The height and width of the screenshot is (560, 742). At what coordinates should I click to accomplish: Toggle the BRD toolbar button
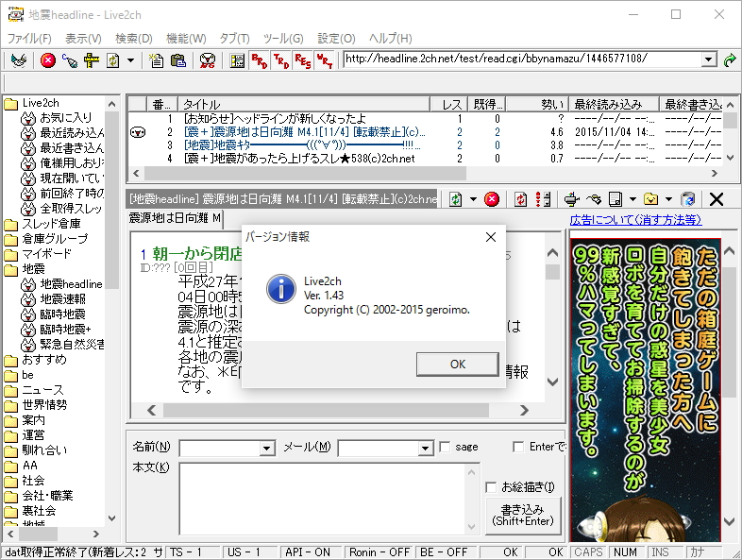pos(260,60)
